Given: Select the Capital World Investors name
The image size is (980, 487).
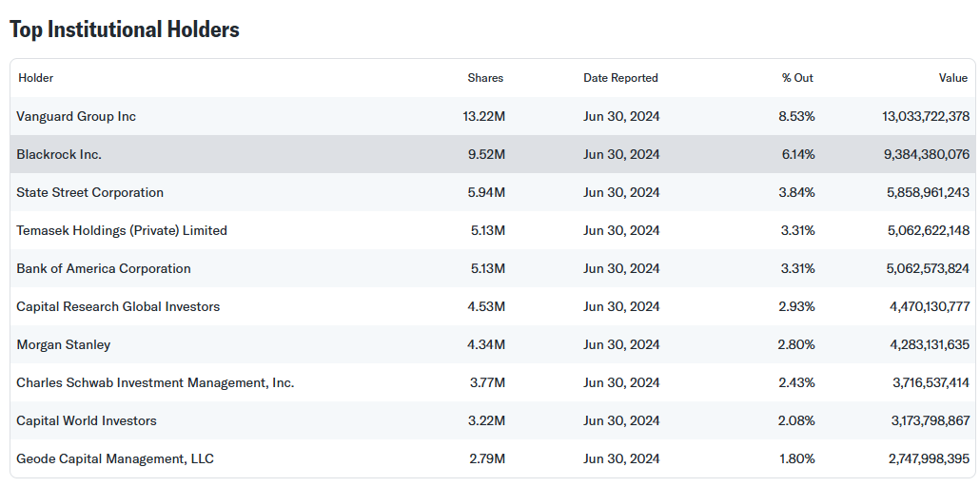Looking at the screenshot, I should point(87,420).
